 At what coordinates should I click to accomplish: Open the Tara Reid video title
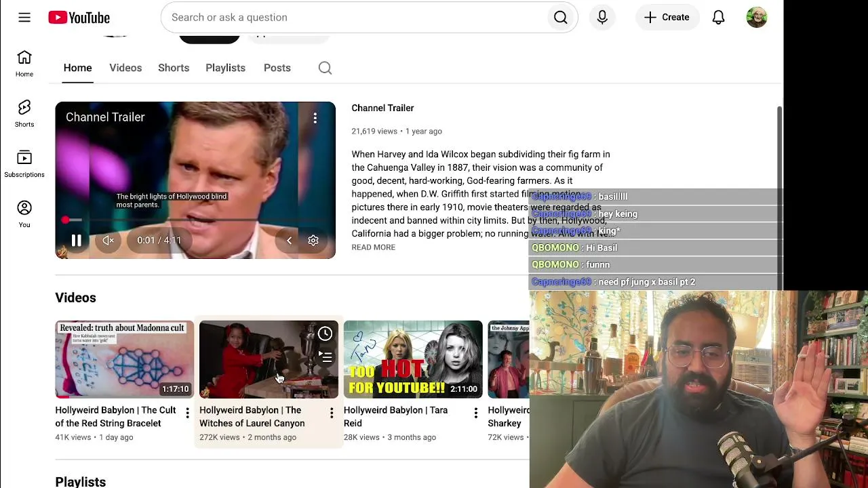pos(396,417)
